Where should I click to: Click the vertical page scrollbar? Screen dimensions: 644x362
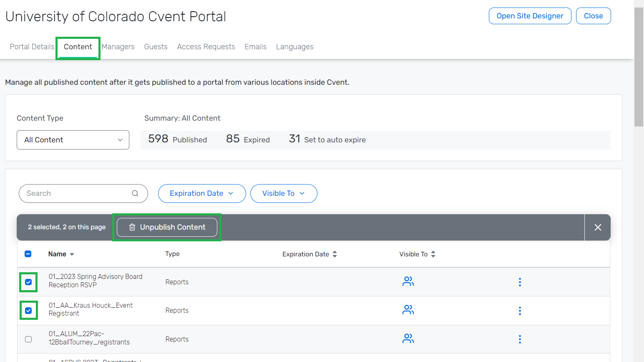coord(639,67)
